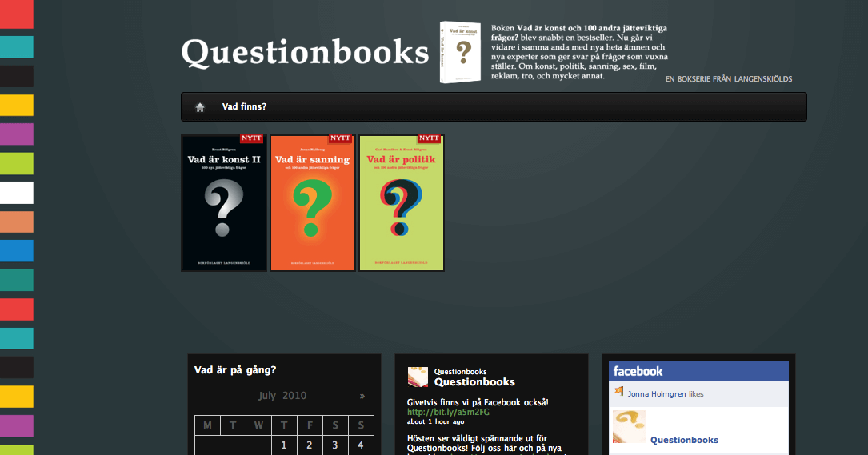This screenshot has height=455, width=868.
Task: Go to next month with the » arrow
Action: (362, 396)
